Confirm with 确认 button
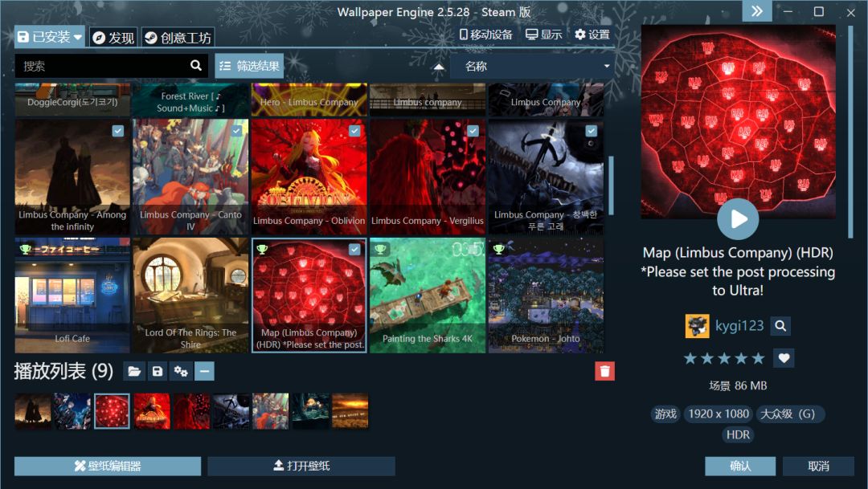The width and height of the screenshot is (868, 489). 740,466
